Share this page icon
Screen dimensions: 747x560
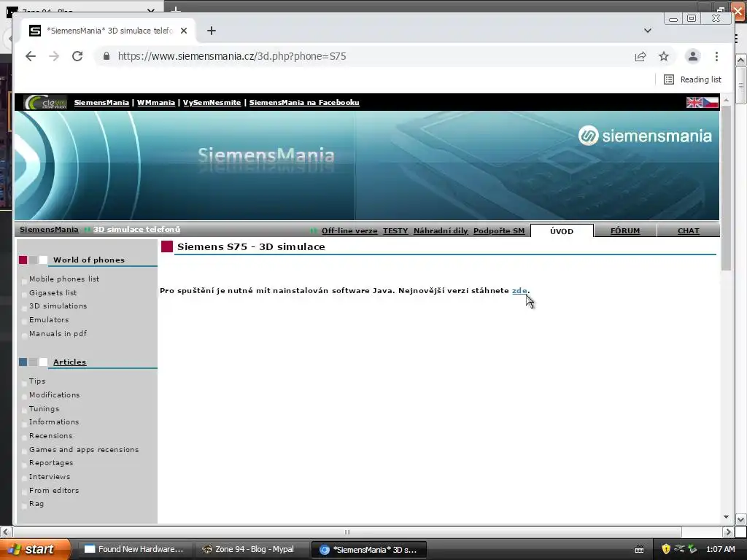(640, 56)
